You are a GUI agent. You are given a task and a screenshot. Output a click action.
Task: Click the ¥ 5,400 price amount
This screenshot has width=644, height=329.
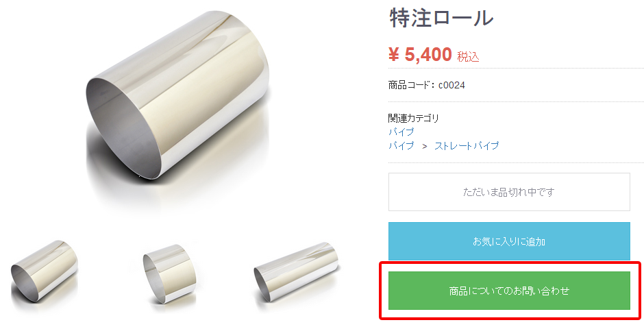[x=420, y=54]
